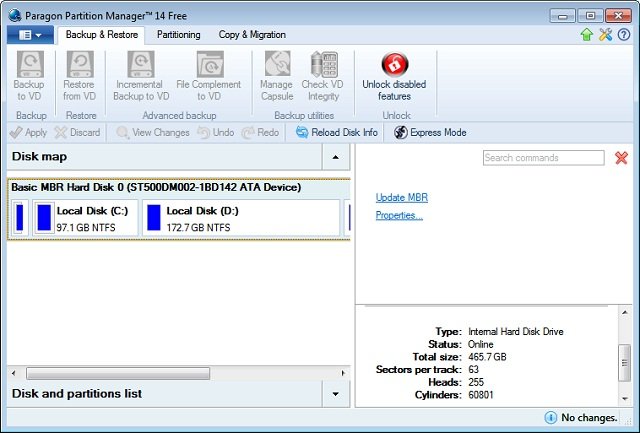This screenshot has height=433, width=640.
Task: Open the Backup & Restore tab
Action: [102, 35]
